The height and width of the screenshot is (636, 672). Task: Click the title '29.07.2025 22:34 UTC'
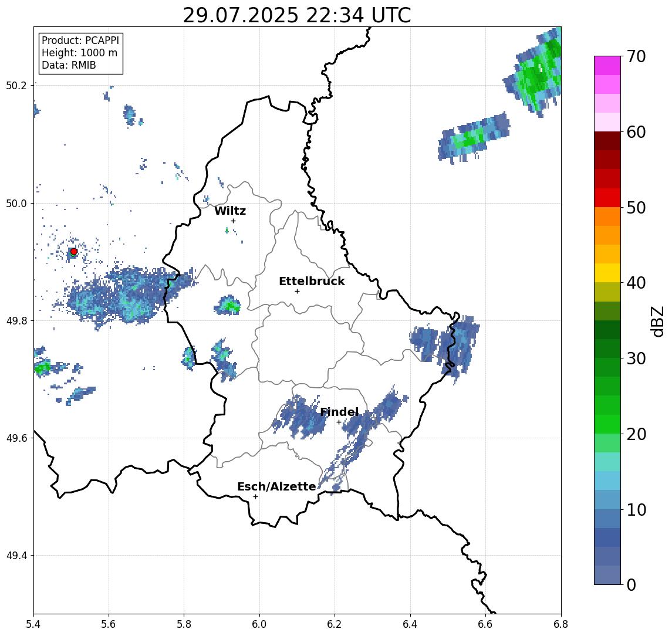297,15
